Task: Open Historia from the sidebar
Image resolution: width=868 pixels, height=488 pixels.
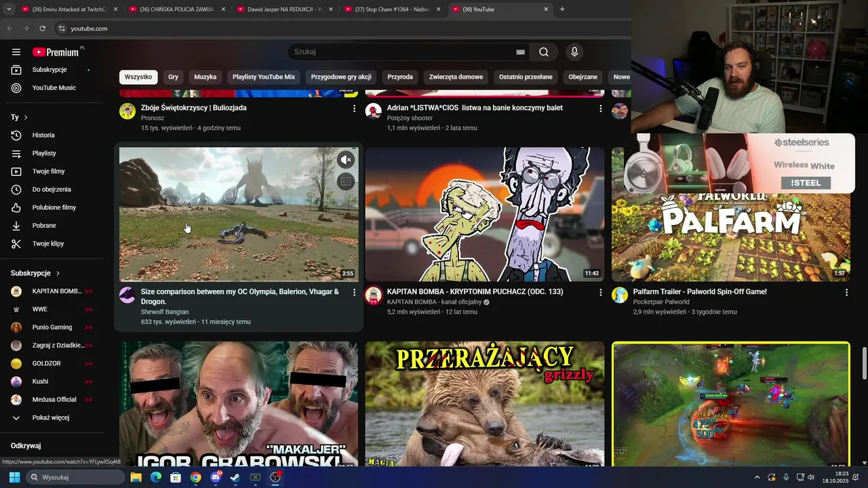Action: pyautogui.click(x=43, y=136)
